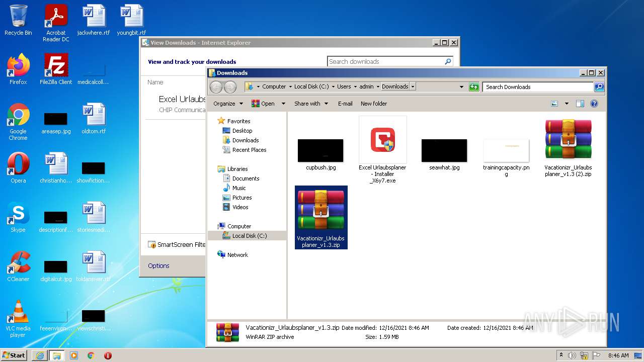644x362 pixels.
Task: Open the Recycle Bin desktop icon
Action: (x=18, y=20)
